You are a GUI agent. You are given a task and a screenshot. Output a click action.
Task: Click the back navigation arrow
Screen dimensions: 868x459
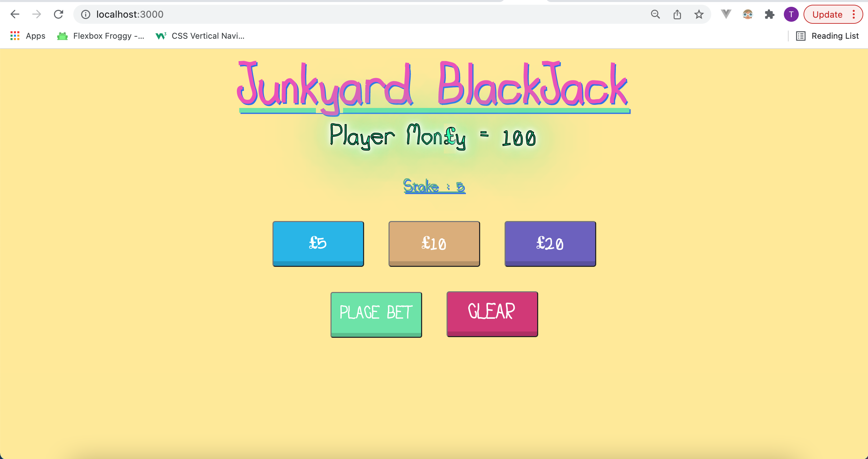point(15,14)
